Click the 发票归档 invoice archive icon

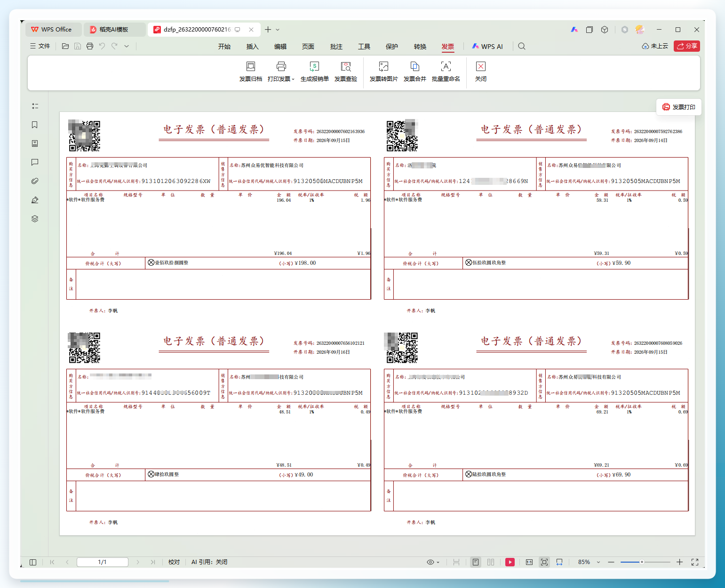250,72
